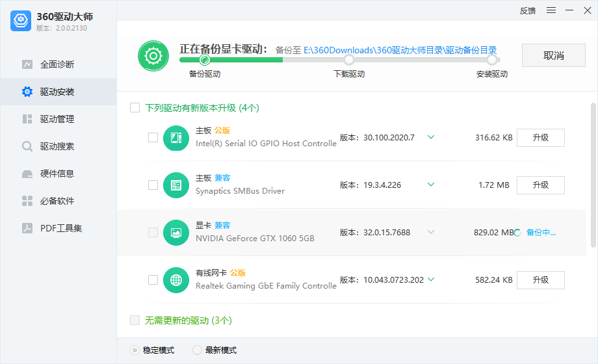Upgrade the Intel Serial IO GPIO driver
The width and height of the screenshot is (598, 364).
[x=540, y=138]
